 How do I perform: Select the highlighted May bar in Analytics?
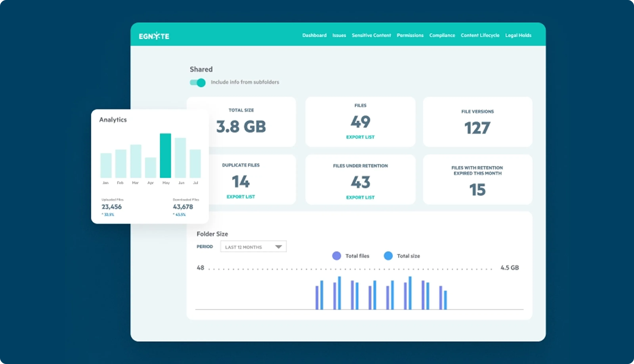point(166,155)
